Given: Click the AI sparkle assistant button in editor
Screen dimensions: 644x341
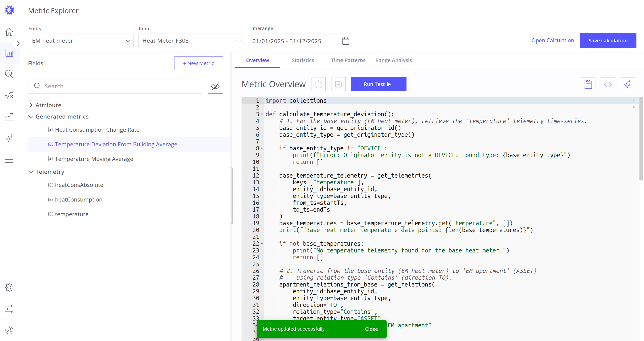Looking at the screenshot, I should point(628,84).
